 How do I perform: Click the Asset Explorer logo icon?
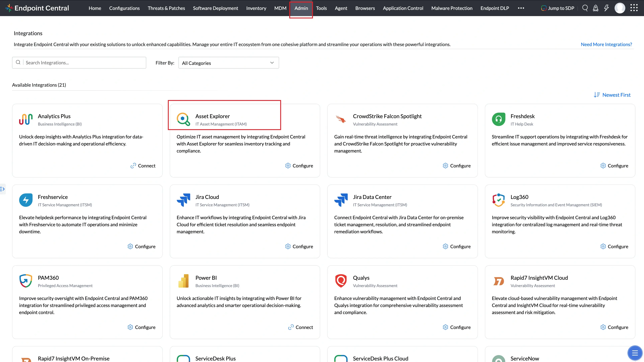[x=183, y=119]
